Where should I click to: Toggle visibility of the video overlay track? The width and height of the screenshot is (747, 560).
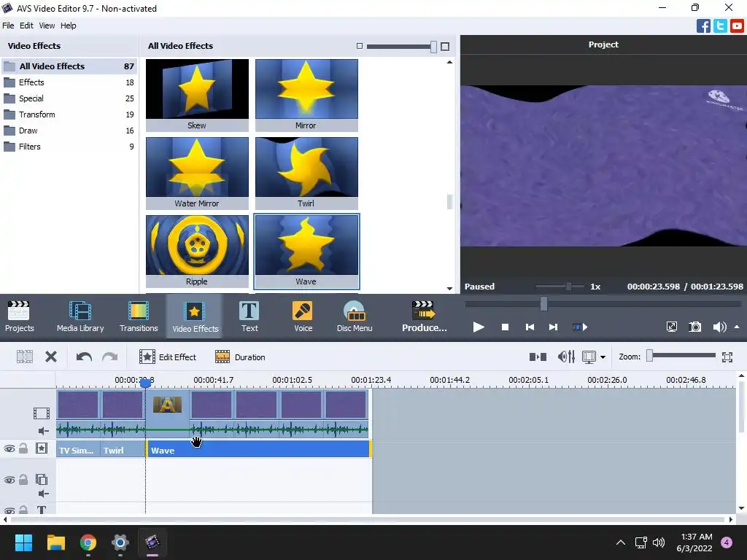[x=9, y=480]
